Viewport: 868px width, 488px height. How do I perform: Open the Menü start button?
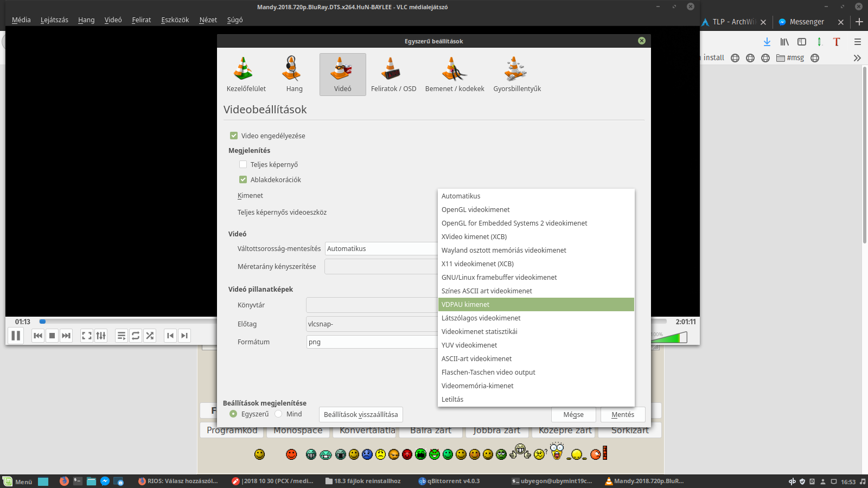pyautogui.click(x=17, y=481)
